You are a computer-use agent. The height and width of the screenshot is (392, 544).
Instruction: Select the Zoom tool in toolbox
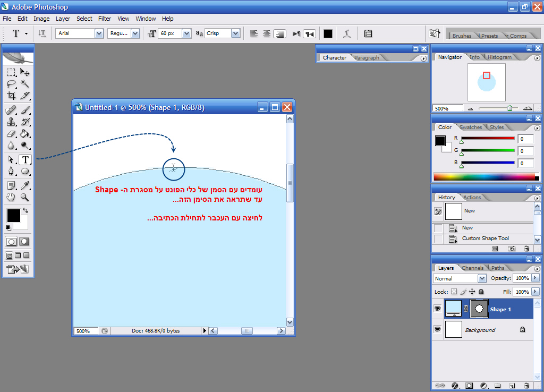click(x=25, y=197)
